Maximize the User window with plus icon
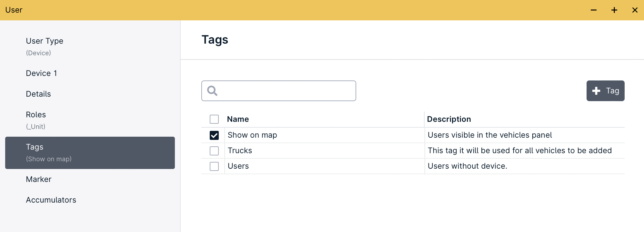Image resolution: width=644 pixels, height=232 pixels. [614, 10]
